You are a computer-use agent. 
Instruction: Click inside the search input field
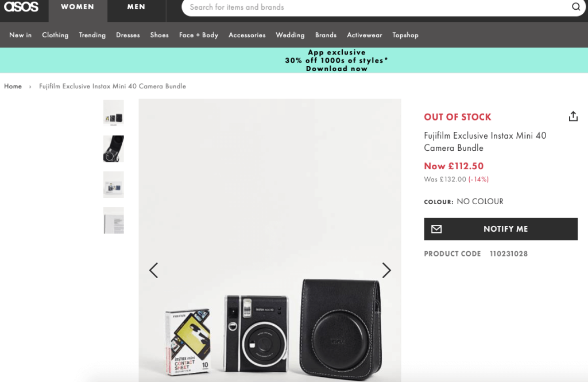(345, 7)
